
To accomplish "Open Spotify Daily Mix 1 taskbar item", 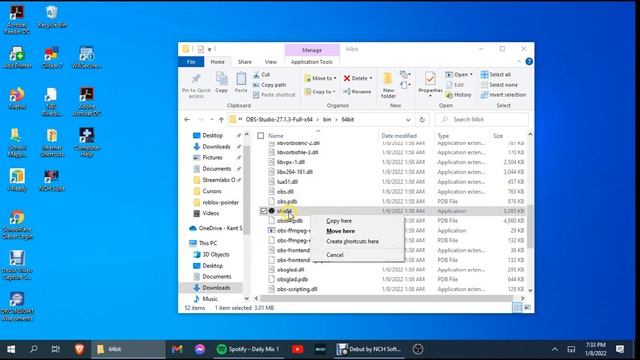I will (x=248, y=349).
